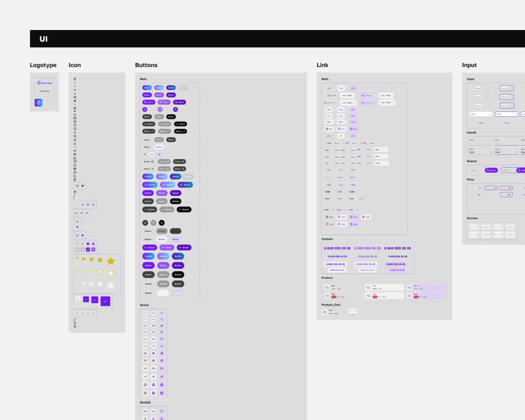Check the large empty checkbox
Screen dimensions: 525x420
pos(77,249)
